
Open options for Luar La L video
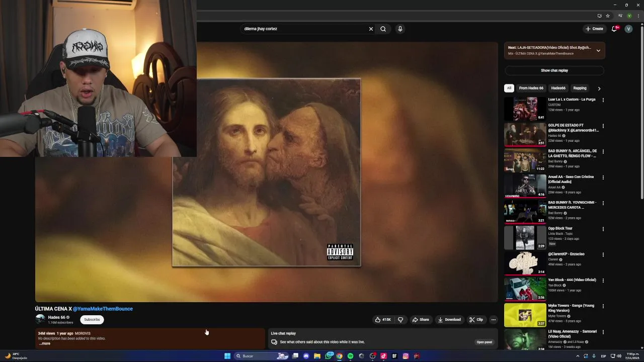point(603,100)
